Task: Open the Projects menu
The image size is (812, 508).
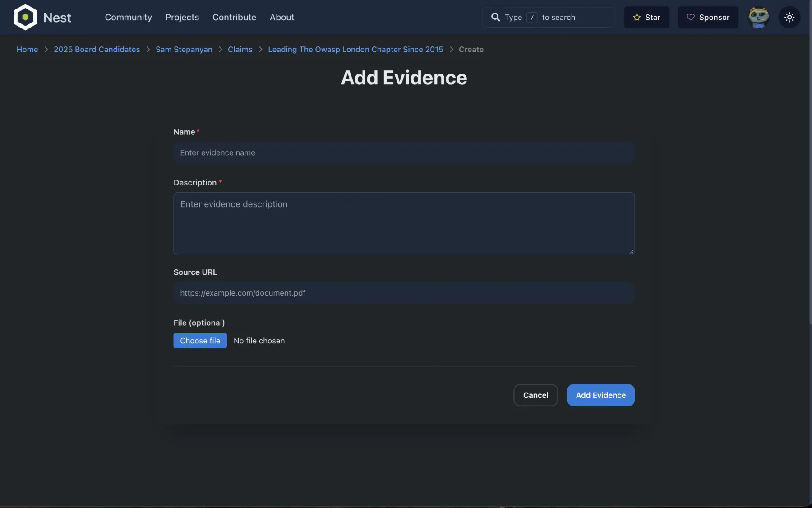Action: [x=182, y=17]
